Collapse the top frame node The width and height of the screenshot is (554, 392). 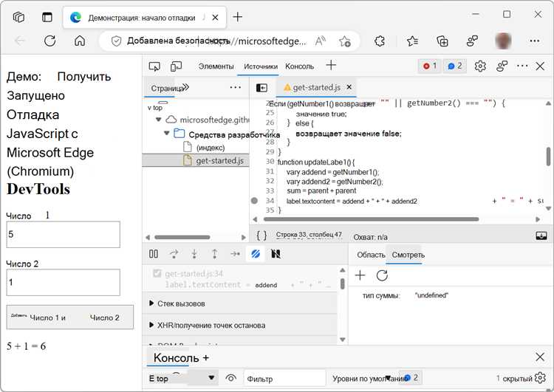click(149, 107)
